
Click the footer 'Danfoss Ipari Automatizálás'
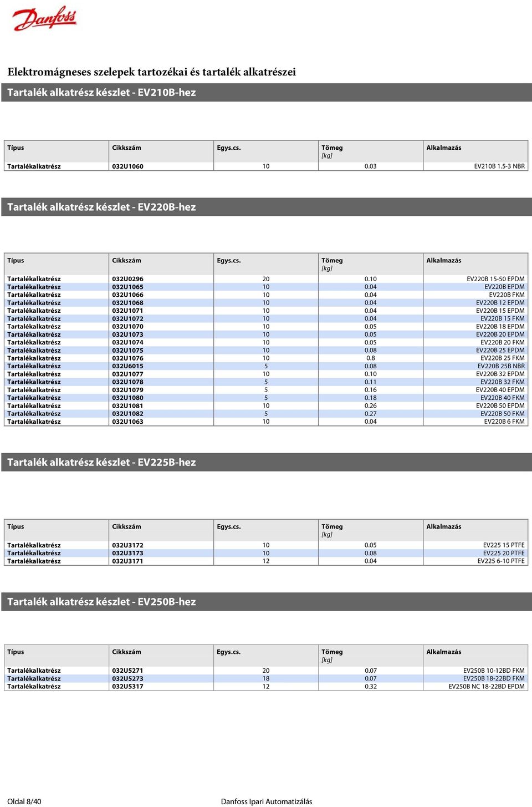point(267,801)
